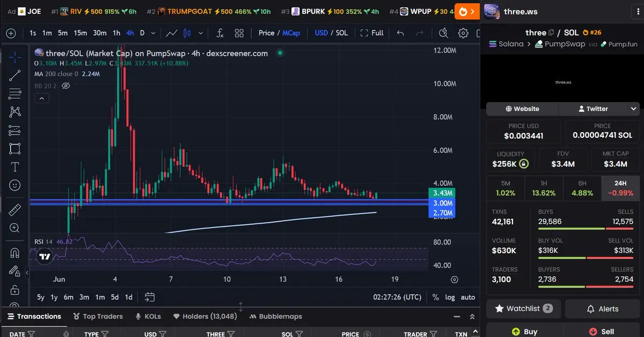Open the token Twitter link

click(x=593, y=109)
